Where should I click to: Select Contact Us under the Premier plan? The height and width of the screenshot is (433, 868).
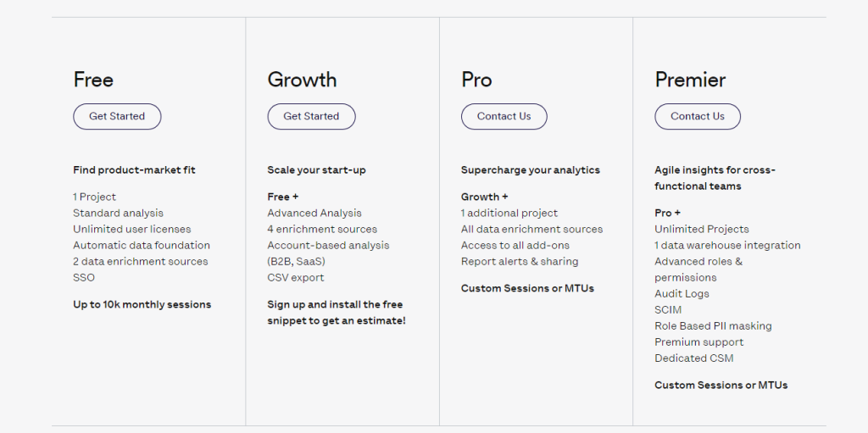(x=698, y=116)
